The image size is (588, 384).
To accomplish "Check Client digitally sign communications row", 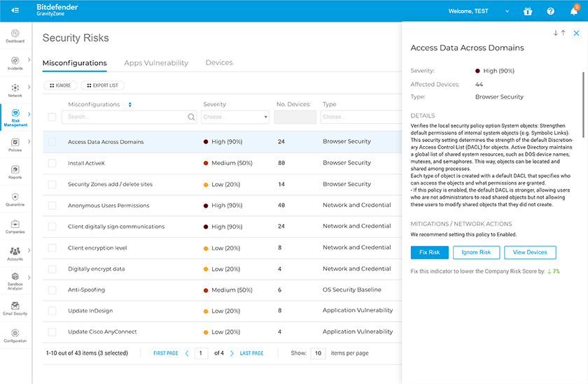I will 52,227.
